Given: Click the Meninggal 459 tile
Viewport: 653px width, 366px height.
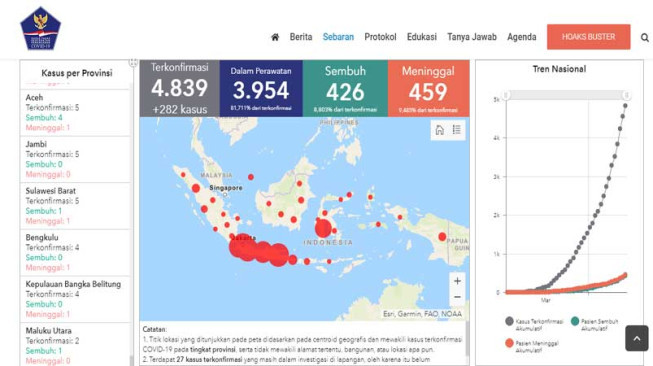Looking at the screenshot, I should tap(429, 88).
